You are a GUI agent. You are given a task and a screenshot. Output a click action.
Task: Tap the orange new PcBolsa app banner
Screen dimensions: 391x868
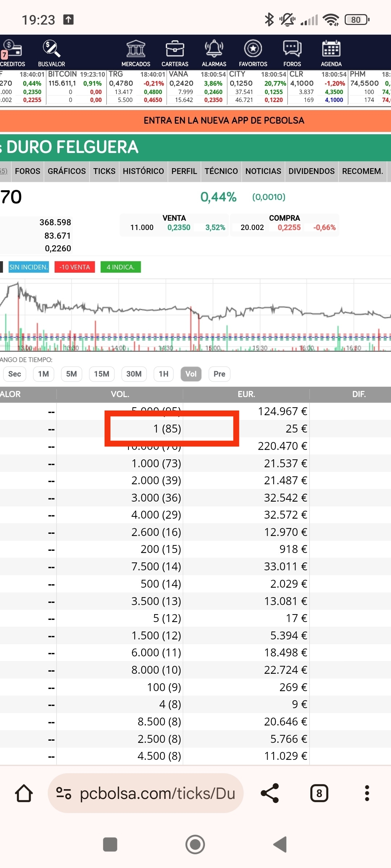195,121
